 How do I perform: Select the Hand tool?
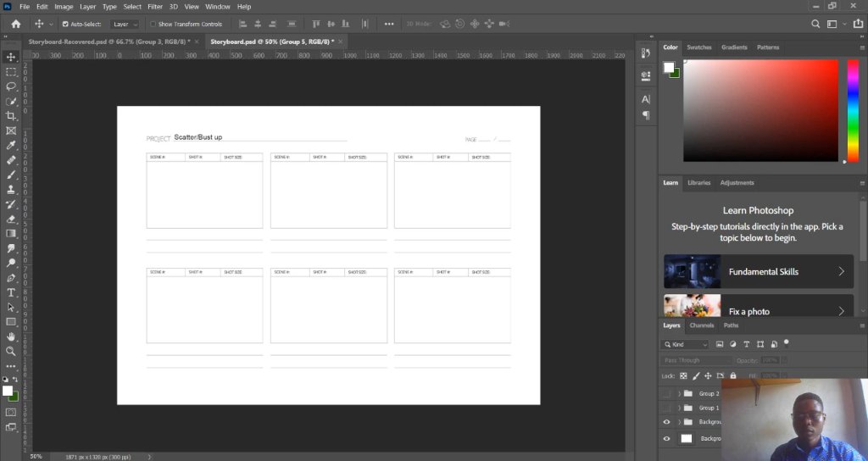tap(10, 336)
